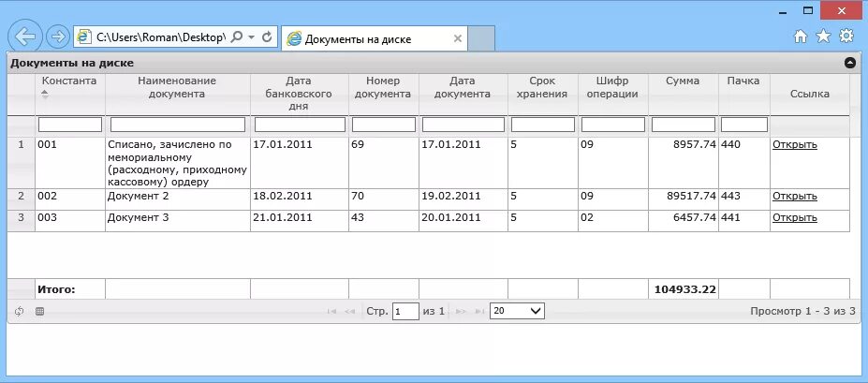
Task: Click Просмотр 1 - 3 из 3 status
Action: tap(802, 311)
